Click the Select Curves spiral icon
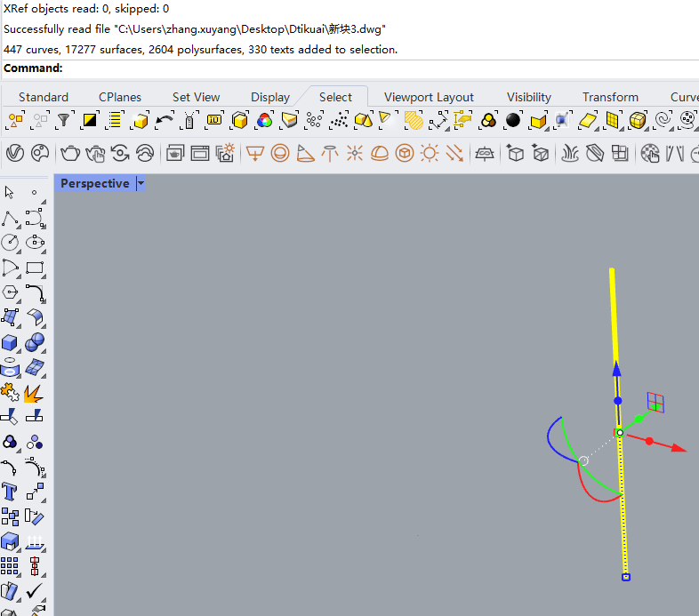 [x=663, y=120]
